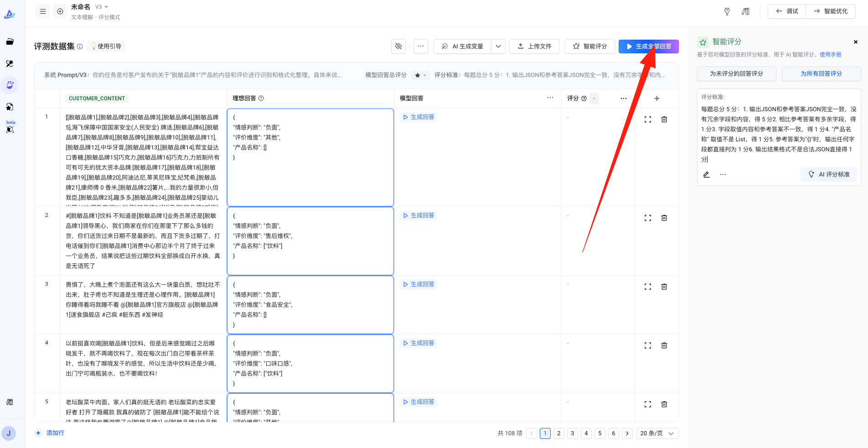This screenshot has width=868, height=448.
Task: Delete row 1 with trash icon
Action: click(x=664, y=119)
